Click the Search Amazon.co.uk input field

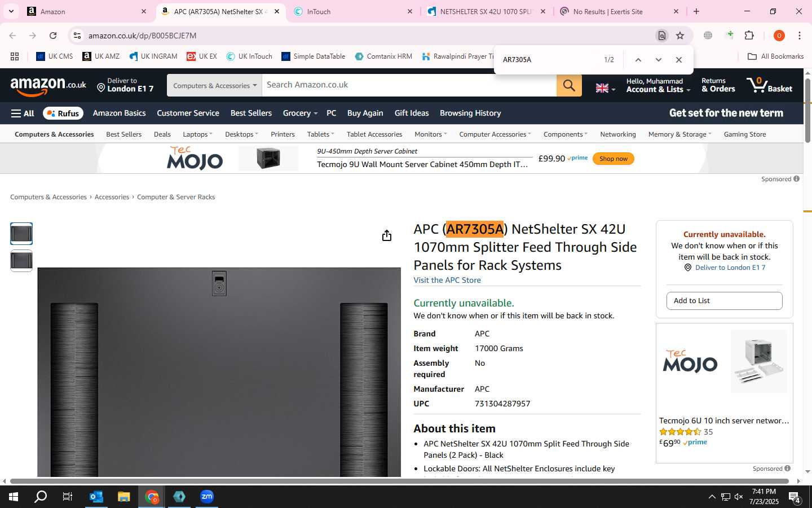[409, 85]
